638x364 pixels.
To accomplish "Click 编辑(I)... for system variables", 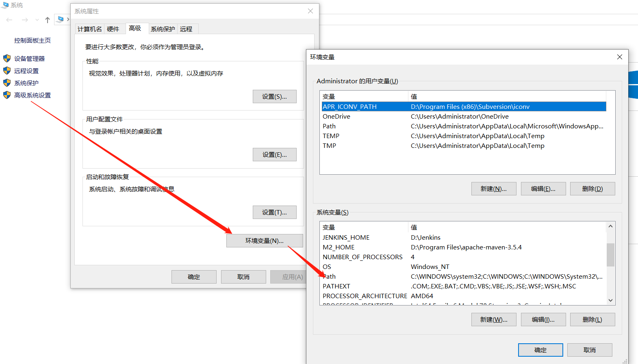I will pyautogui.click(x=543, y=320).
